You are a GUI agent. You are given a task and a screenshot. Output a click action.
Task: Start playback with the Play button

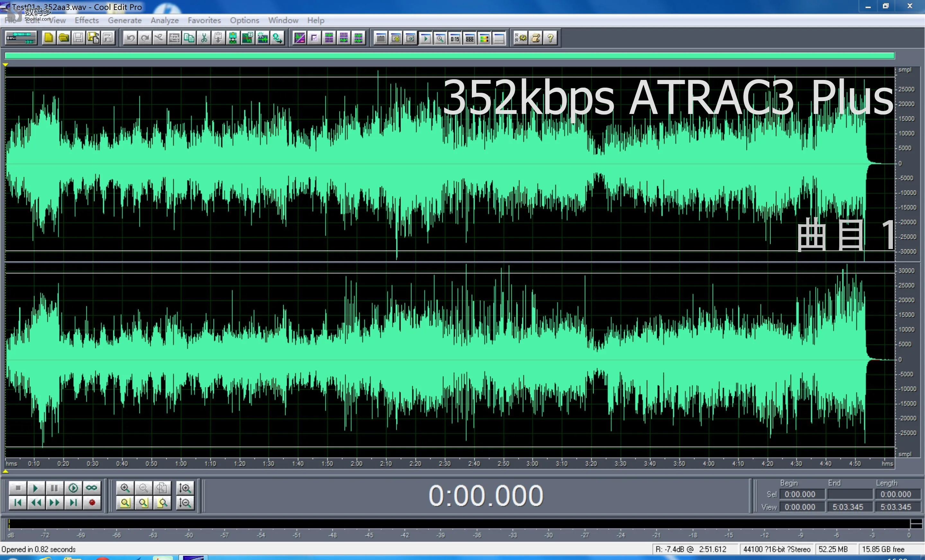coord(36,488)
